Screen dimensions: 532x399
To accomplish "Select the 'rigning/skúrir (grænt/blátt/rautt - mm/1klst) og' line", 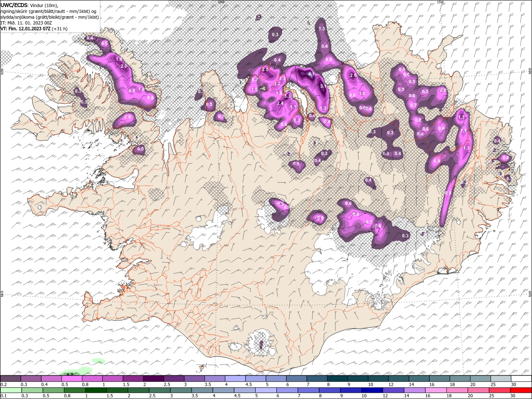I will (49, 11).
